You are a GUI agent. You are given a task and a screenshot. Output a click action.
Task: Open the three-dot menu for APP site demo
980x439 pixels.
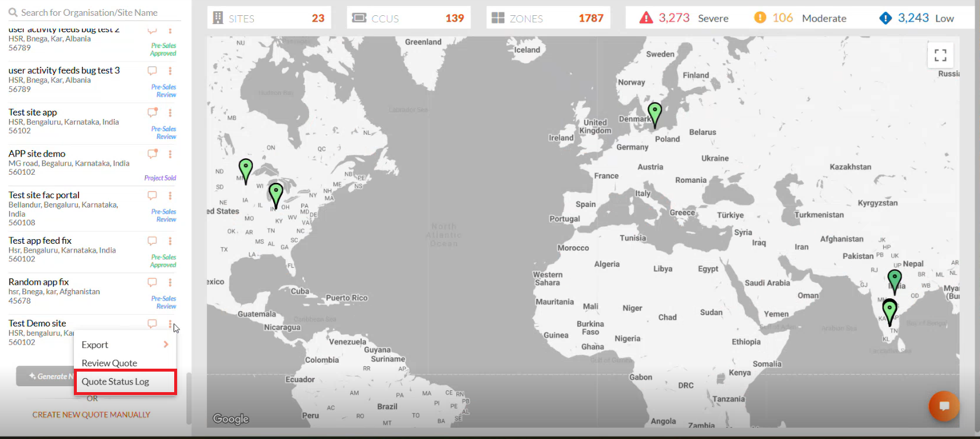point(170,154)
